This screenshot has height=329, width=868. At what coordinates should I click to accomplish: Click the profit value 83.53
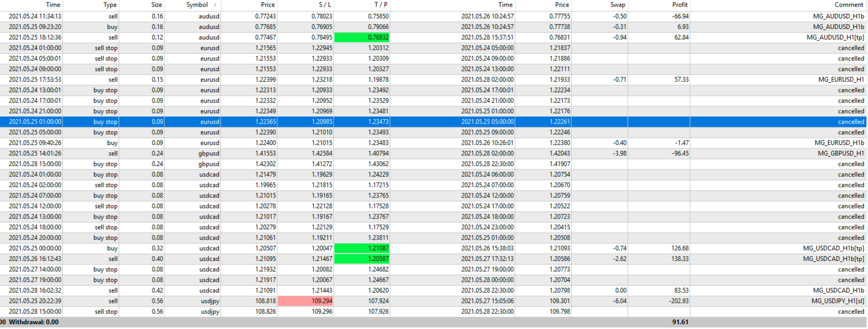point(681,291)
